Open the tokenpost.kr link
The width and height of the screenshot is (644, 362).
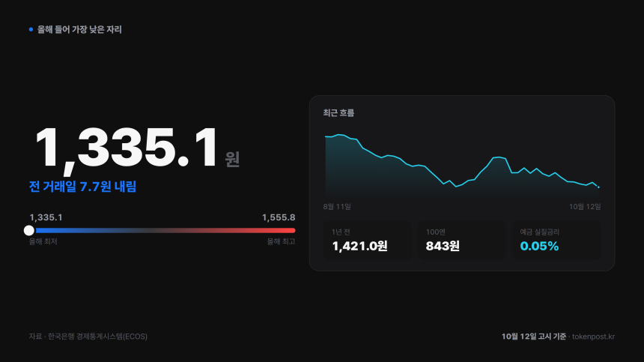tap(594, 336)
